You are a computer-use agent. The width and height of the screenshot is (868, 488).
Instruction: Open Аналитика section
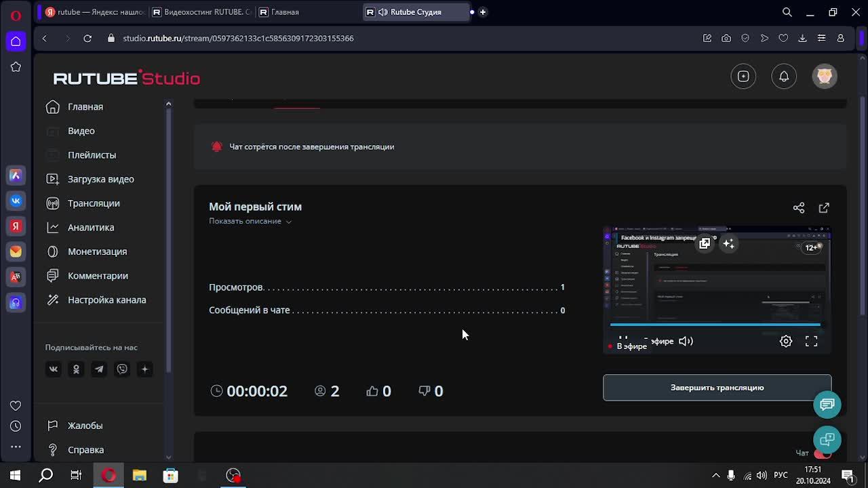(80, 227)
